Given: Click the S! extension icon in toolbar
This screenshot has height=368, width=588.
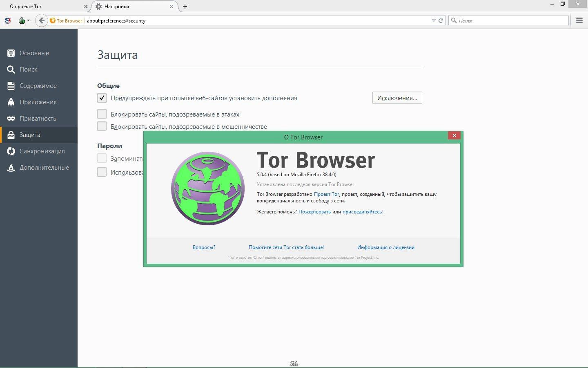Looking at the screenshot, I should [x=7, y=20].
